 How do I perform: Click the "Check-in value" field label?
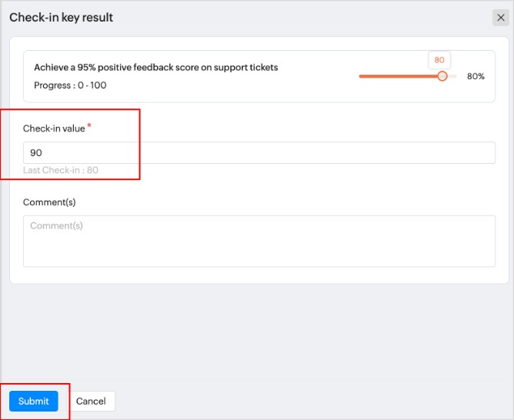click(54, 128)
